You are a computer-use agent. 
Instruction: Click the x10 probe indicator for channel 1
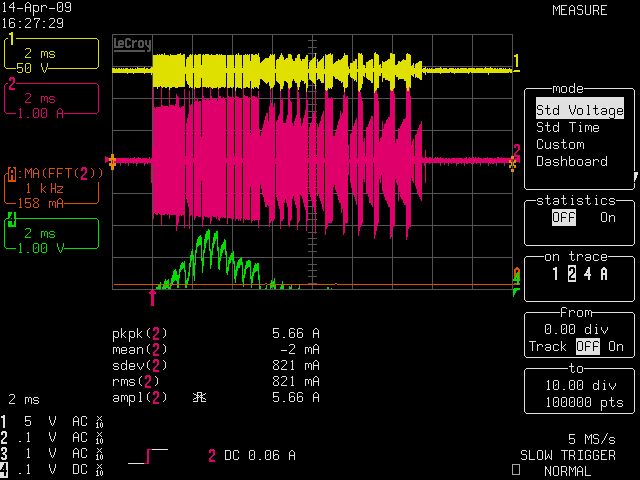[x=99, y=422]
